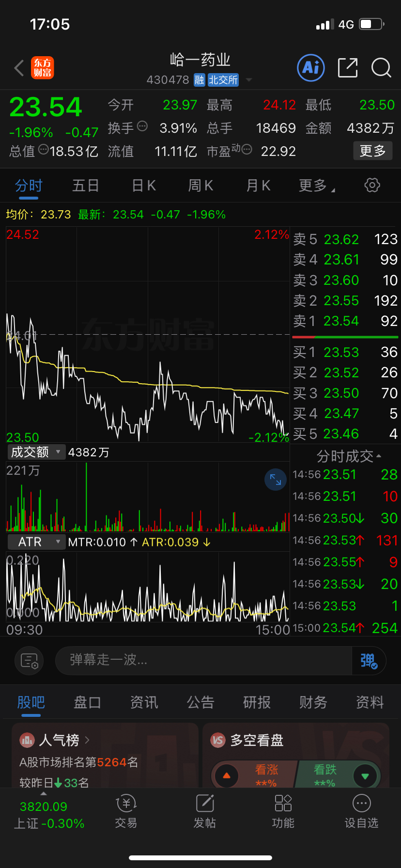Tap the 总值 info face icon
The height and width of the screenshot is (868, 401).
[43, 149]
